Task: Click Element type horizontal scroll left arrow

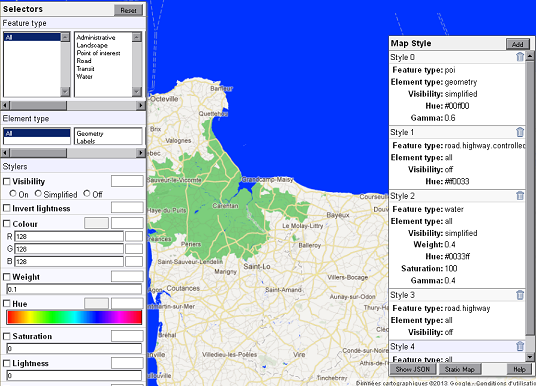Action: click(x=5, y=153)
